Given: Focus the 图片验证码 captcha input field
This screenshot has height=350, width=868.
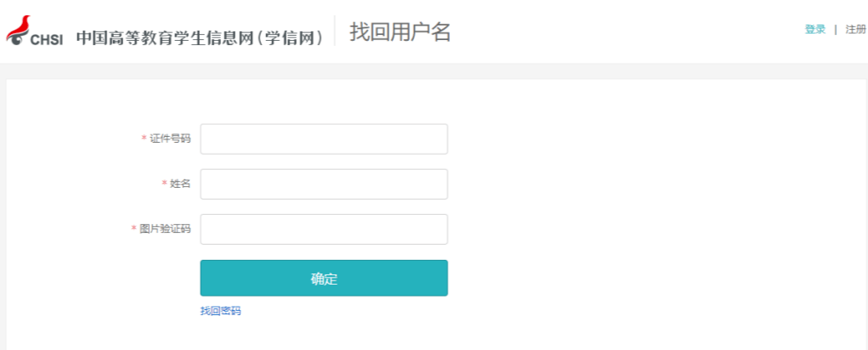Looking at the screenshot, I should pos(323,229).
